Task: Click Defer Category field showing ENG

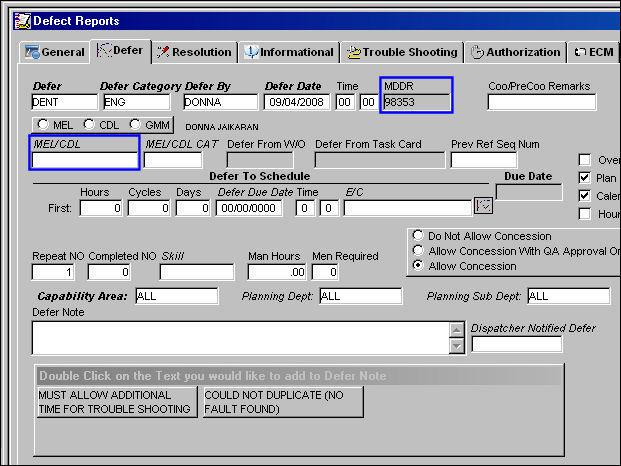Action: (137, 102)
